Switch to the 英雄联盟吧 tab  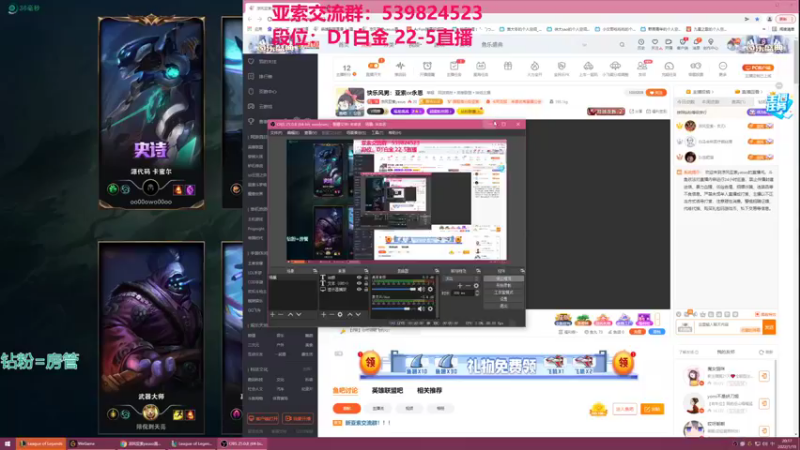click(x=387, y=390)
